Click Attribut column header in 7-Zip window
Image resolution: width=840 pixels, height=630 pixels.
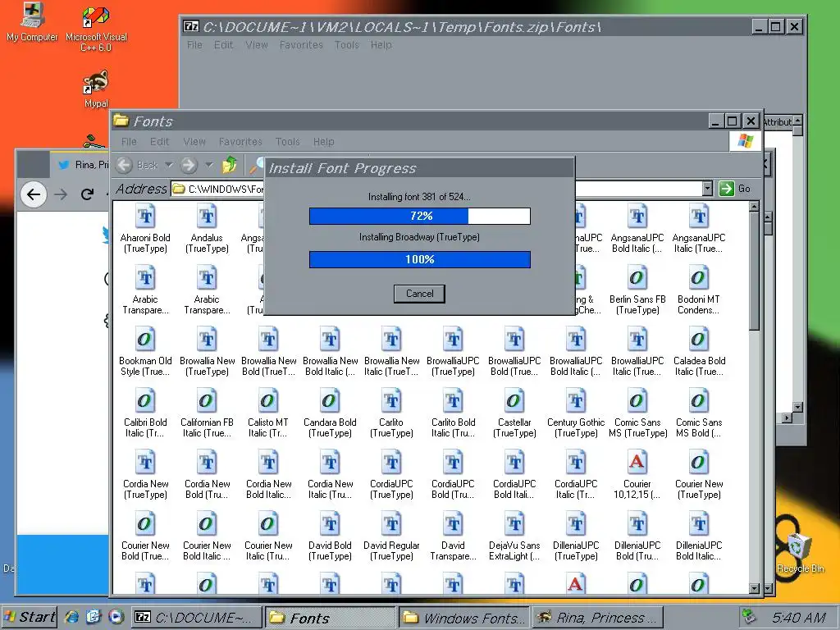click(x=778, y=122)
